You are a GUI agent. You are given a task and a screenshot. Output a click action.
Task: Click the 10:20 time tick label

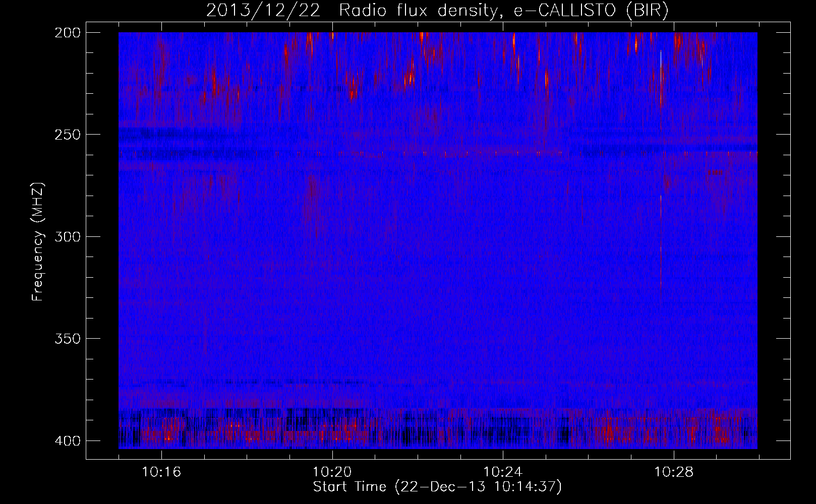[332, 472]
